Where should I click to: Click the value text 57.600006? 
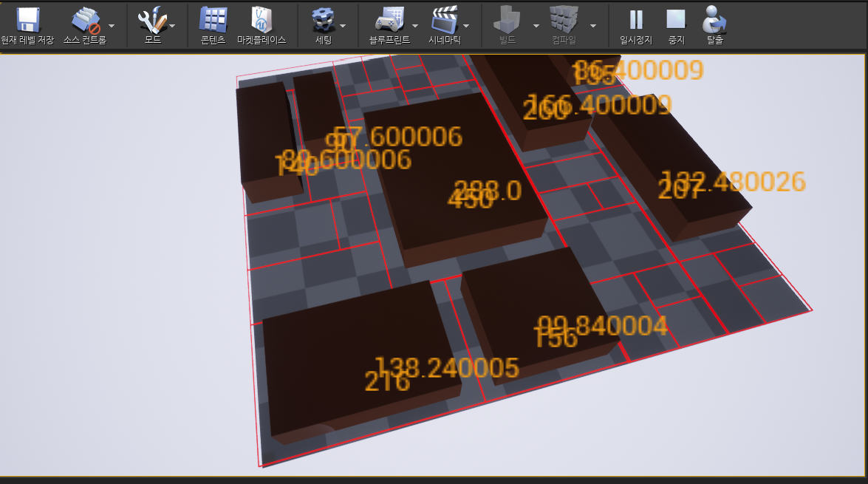tap(397, 137)
